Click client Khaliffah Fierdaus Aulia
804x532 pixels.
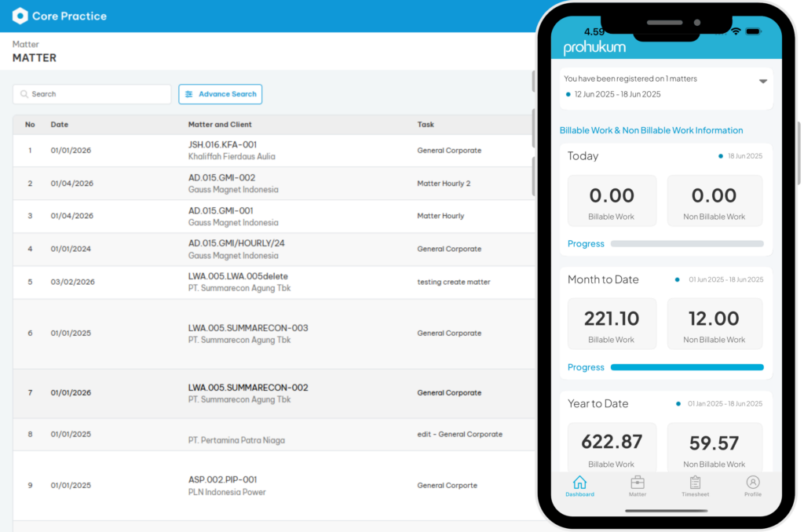point(232,157)
